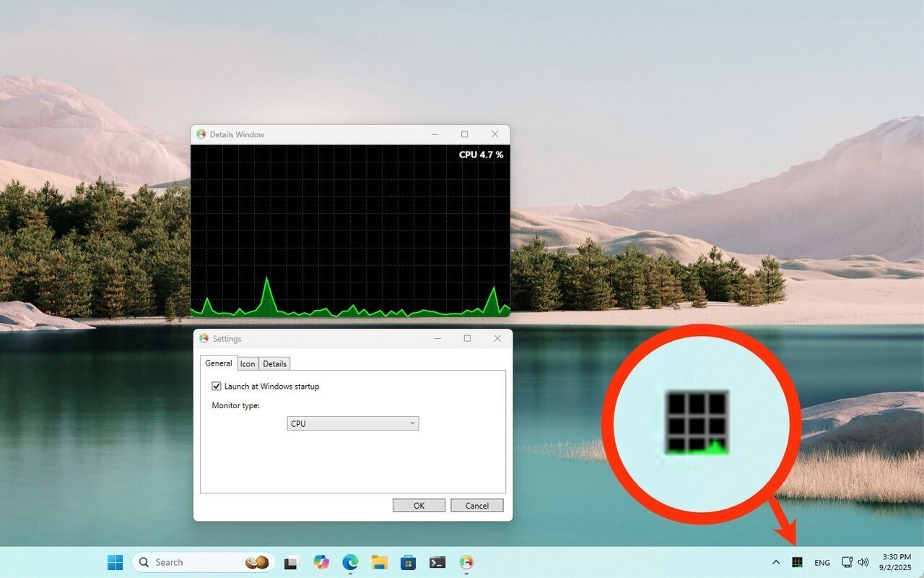Switch to the Icon tab

(248, 363)
